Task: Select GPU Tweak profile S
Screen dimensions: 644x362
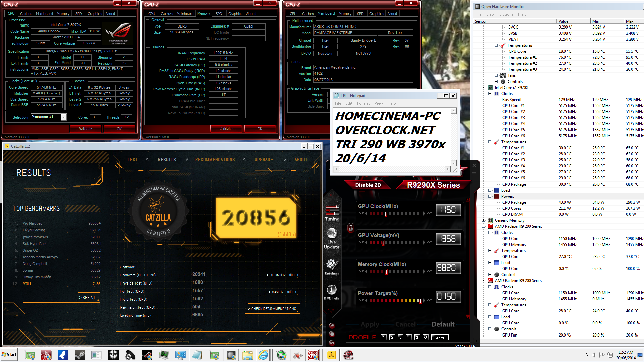Action: click(417, 338)
